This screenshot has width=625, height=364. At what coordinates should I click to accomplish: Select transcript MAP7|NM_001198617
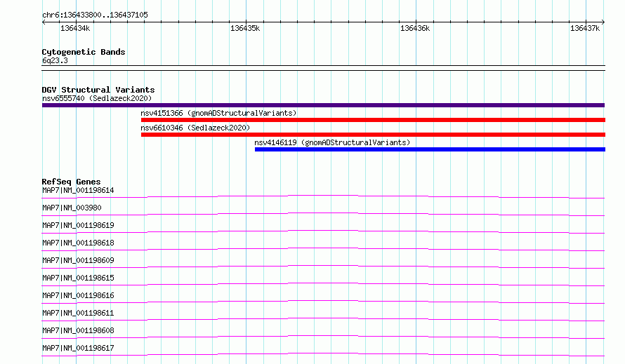click(x=78, y=348)
